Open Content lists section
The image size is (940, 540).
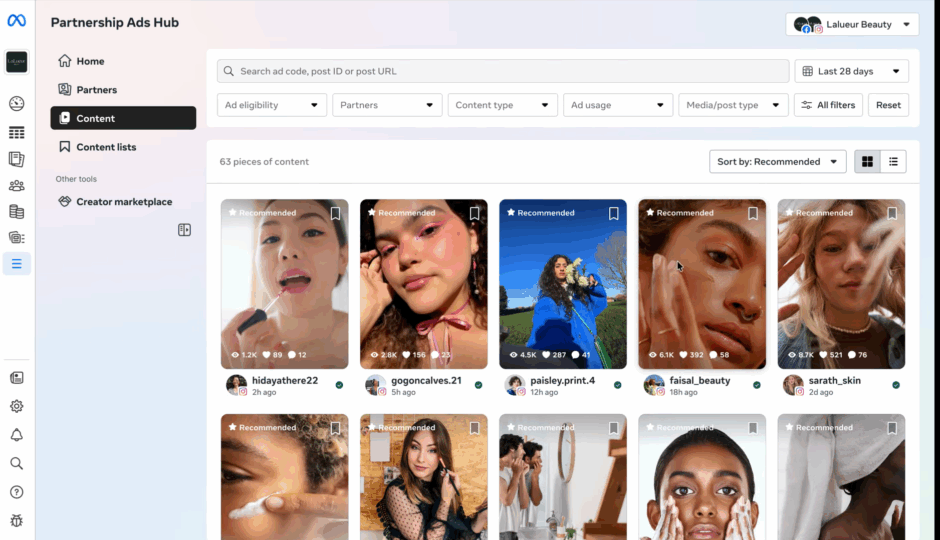[x=106, y=147]
